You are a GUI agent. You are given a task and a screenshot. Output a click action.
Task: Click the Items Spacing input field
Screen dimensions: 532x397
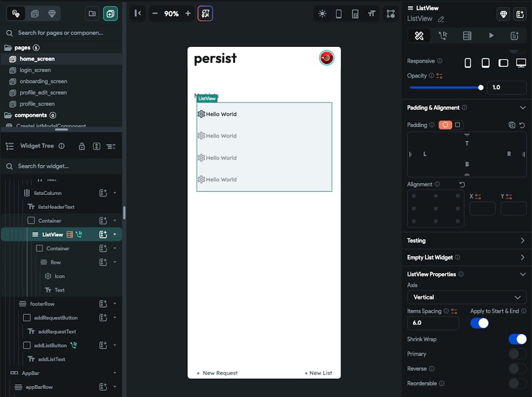click(x=433, y=323)
